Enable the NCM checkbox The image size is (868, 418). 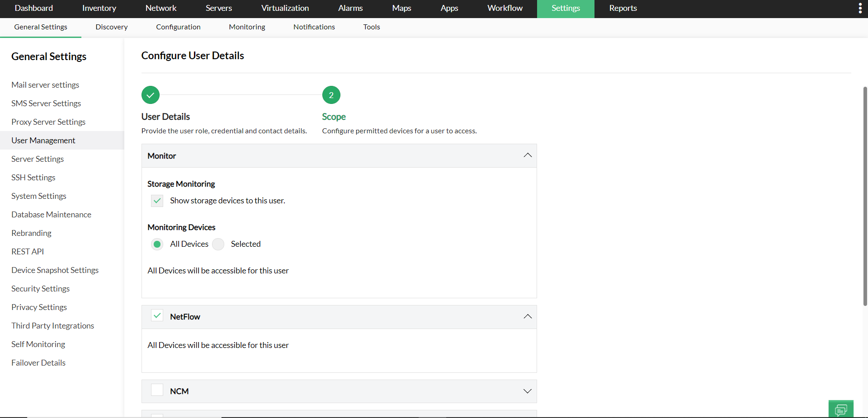(157, 390)
